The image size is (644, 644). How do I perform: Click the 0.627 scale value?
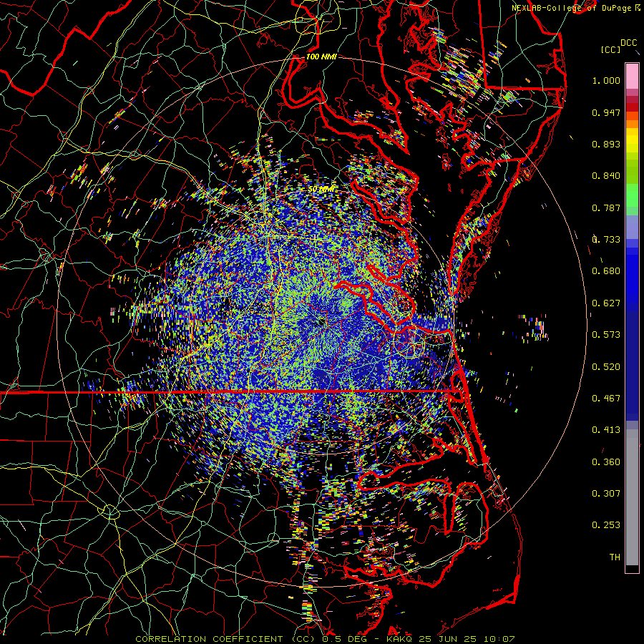coord(606,303)
